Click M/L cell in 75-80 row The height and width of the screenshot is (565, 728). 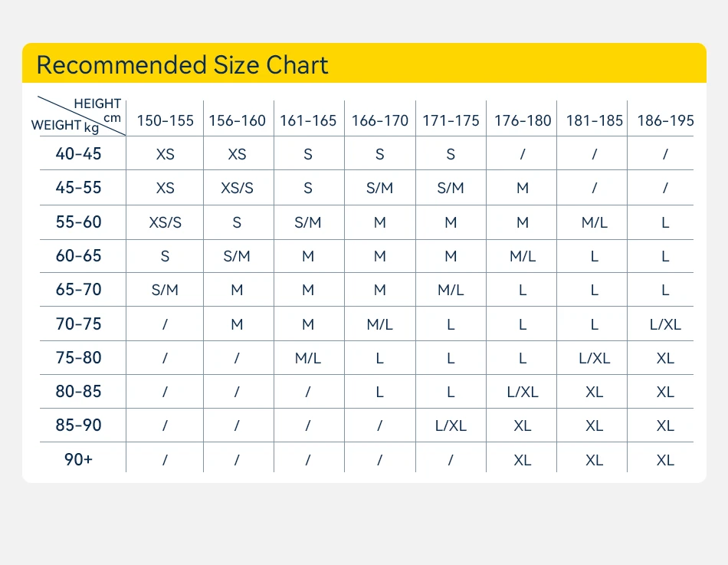click(308, 358)
